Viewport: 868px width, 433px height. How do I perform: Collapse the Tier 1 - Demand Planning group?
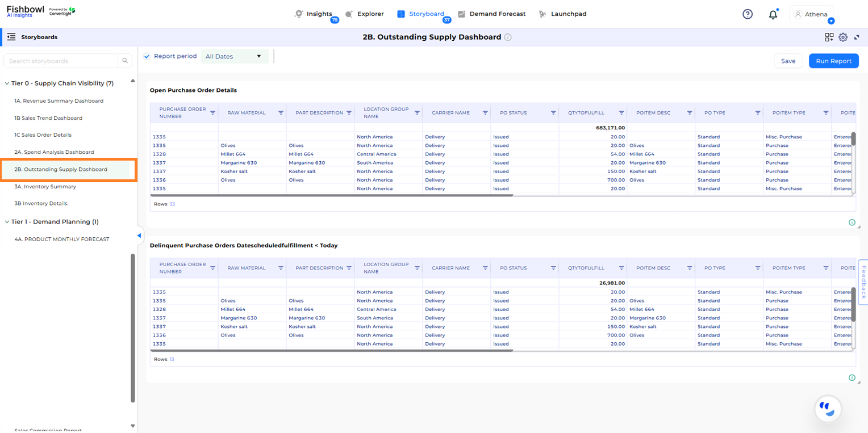pos(7,221)
